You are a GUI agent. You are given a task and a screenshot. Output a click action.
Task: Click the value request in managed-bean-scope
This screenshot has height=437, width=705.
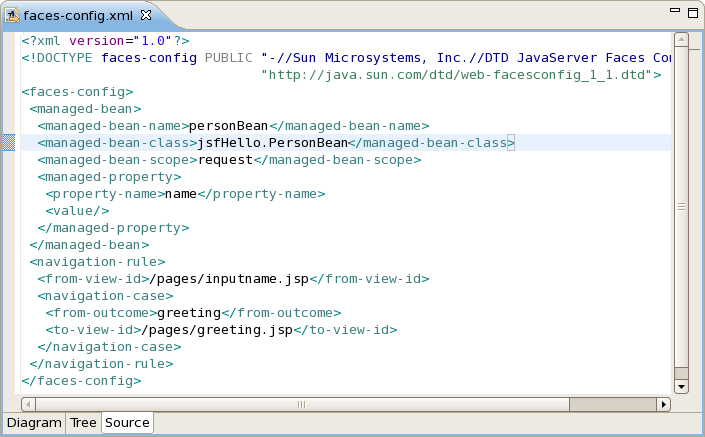coord(225,160)
